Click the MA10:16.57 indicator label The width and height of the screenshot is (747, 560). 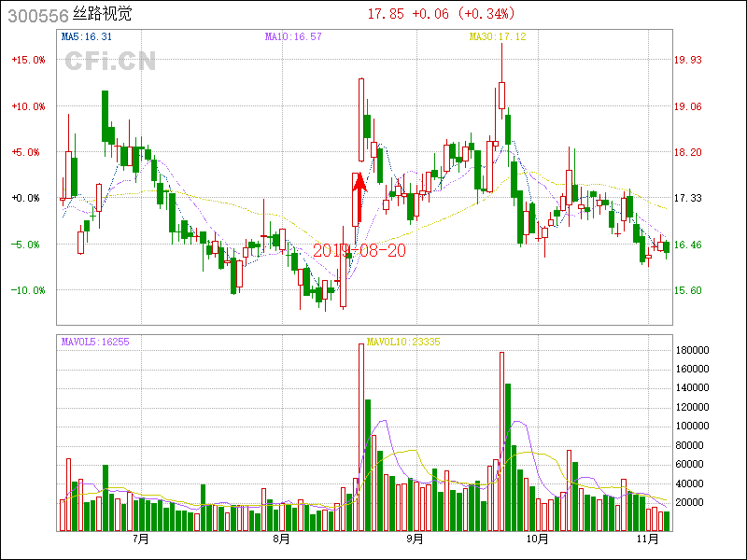click(x=293, y=36)
